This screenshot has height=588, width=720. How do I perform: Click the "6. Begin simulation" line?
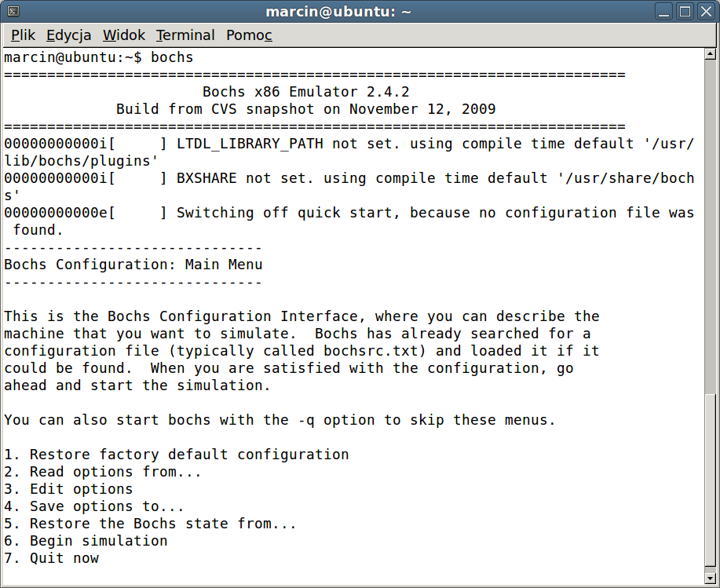[x=86, y=541]
